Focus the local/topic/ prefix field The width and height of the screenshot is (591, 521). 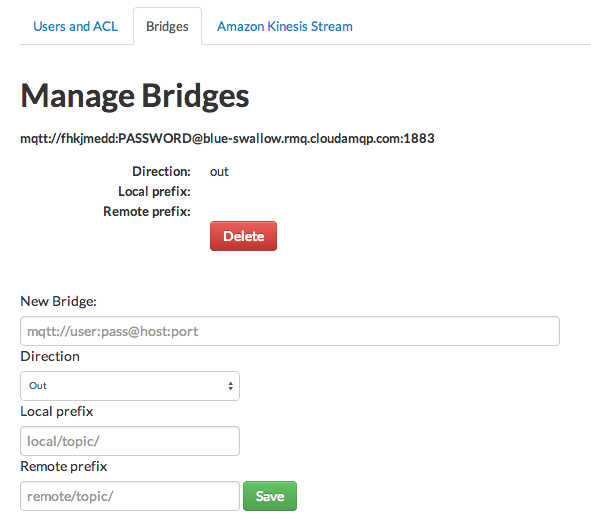(x=130, y=441)
